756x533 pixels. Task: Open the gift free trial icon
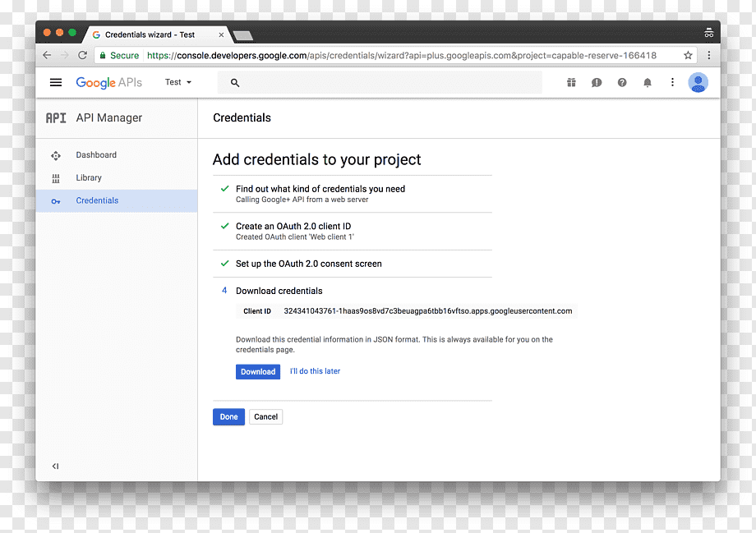click(571, 82)
